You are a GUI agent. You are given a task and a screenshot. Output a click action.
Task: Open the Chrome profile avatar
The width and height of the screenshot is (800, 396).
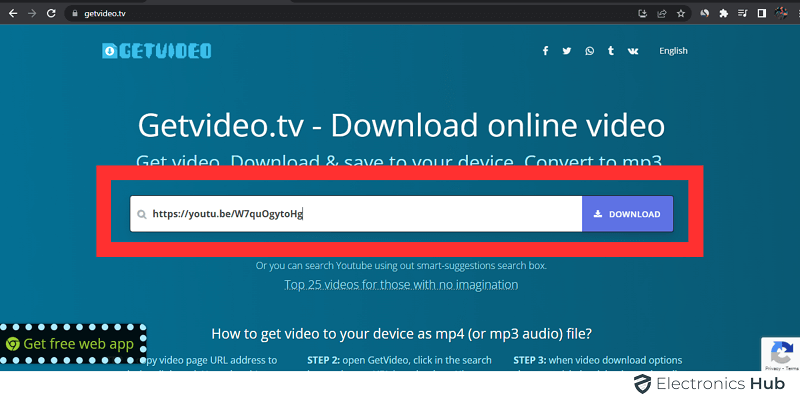(781, 14)
